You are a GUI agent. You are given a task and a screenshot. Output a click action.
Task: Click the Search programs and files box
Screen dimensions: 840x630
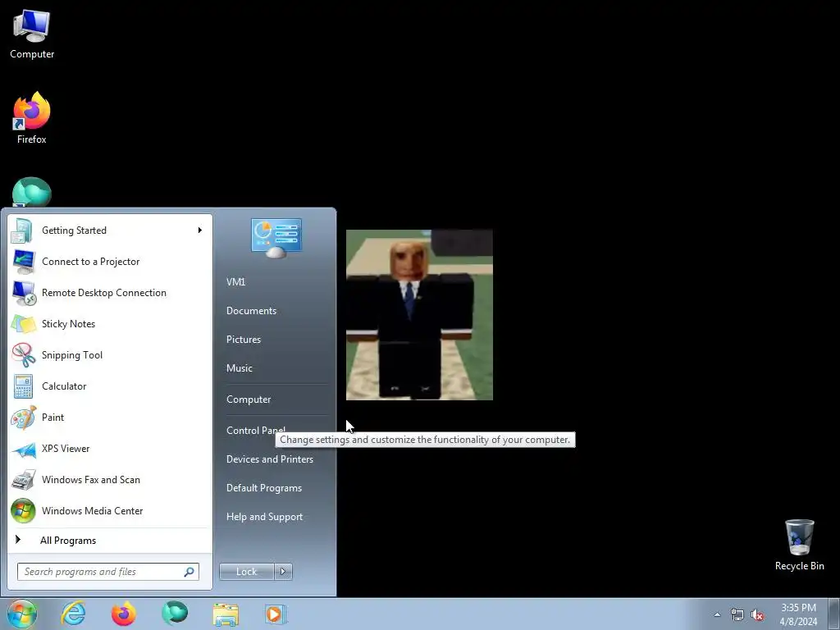[x=108, y=572]
